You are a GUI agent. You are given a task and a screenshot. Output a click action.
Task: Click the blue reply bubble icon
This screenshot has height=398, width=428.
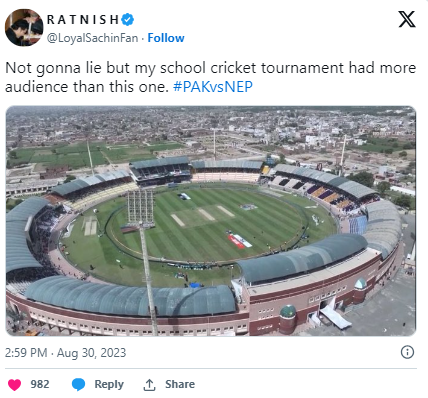[x=78, y=384]
